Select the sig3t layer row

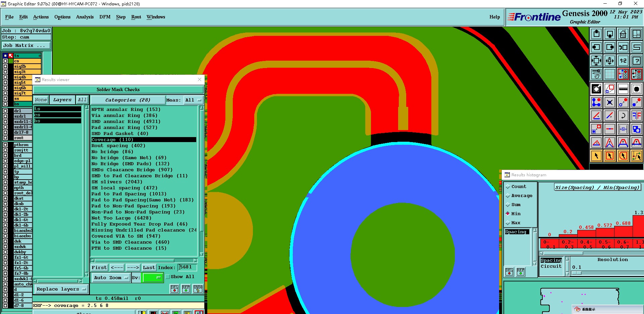tap(27, 72)
